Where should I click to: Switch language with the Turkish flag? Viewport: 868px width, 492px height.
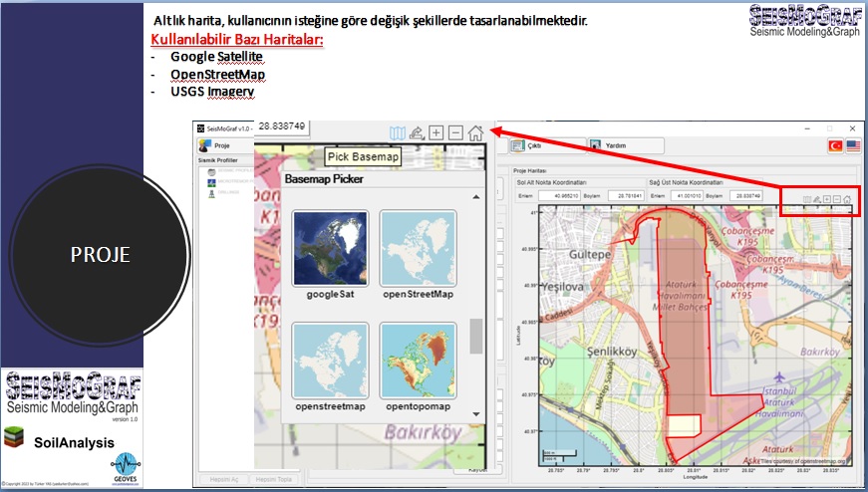coord(835,146)
